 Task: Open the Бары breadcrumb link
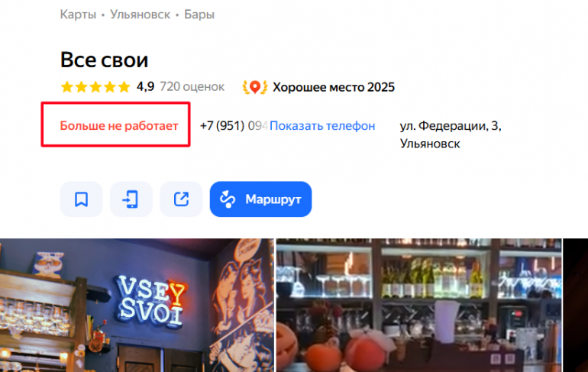click(x=199, y=15)
